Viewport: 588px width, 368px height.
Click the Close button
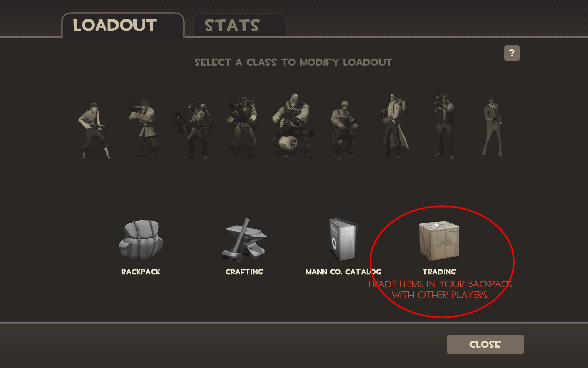pyautogui.click(x=485, y=344)
